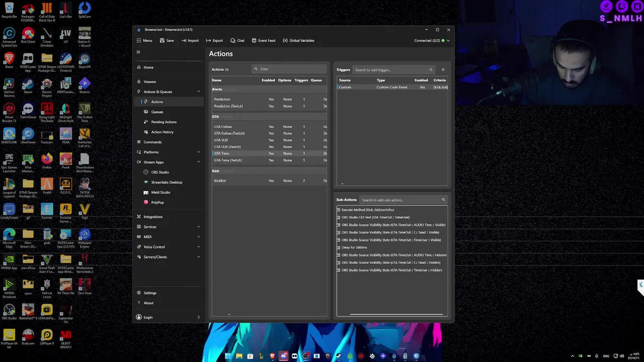This screenshot has height=362, width=644.
Task: Open the Login account switcher arrows
Action: coord(199,317)
